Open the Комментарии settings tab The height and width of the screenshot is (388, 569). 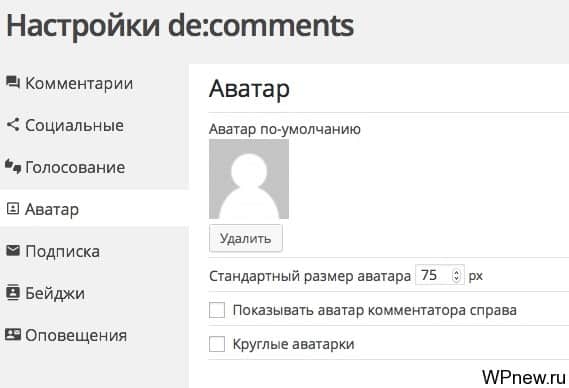pyautogui.click(x=94, y=83)
